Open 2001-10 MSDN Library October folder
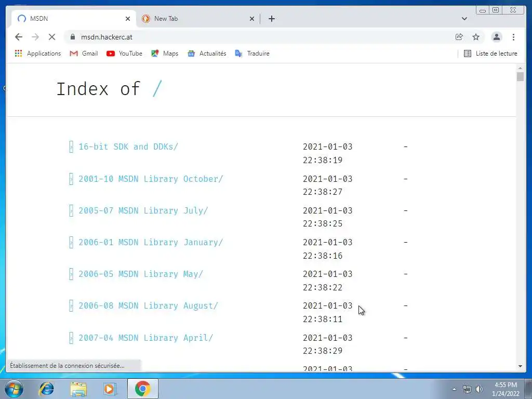Image resolution: width=532 pixels, height=399 pixels. [x=151, y=179]
